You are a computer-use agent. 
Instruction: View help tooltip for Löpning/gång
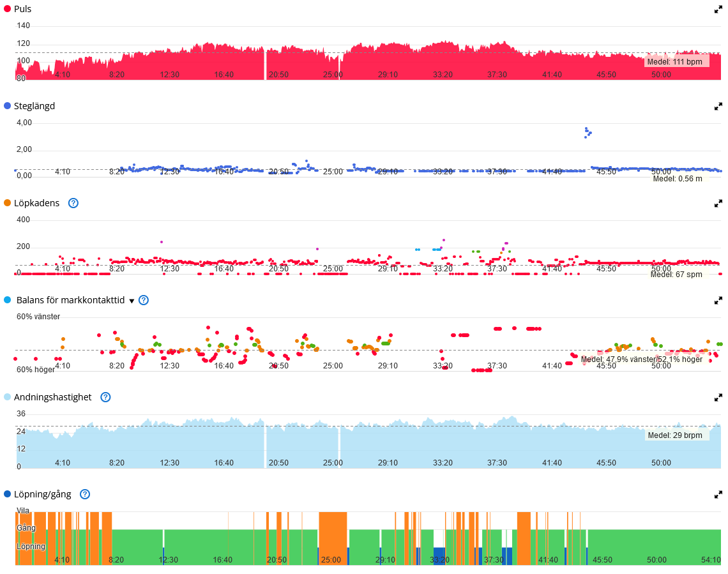tap(85, 494)
